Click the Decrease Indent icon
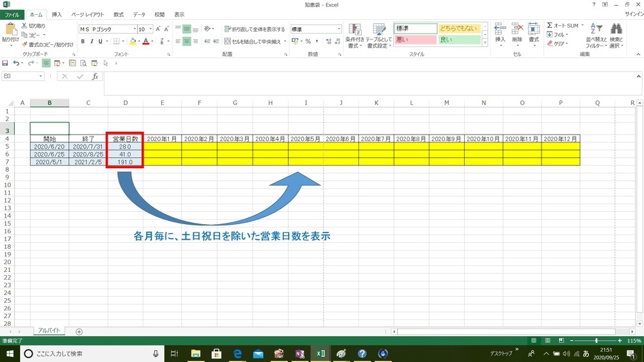 click(x=207, y=41)
